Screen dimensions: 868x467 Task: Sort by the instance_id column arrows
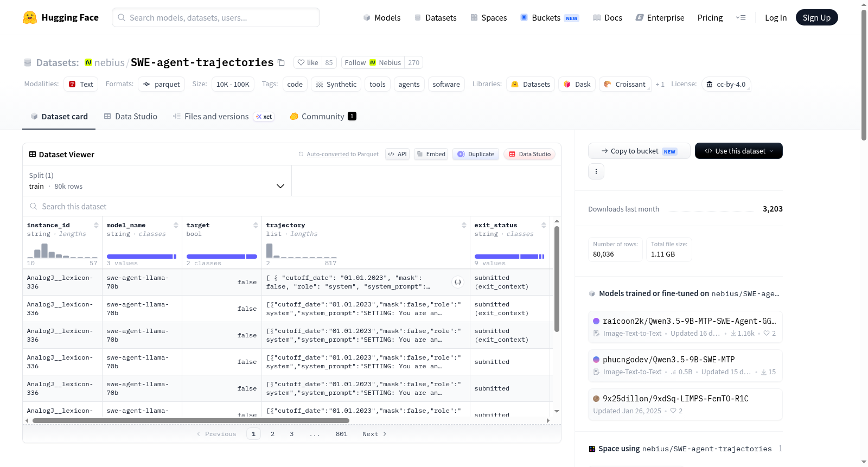[96, 225]
